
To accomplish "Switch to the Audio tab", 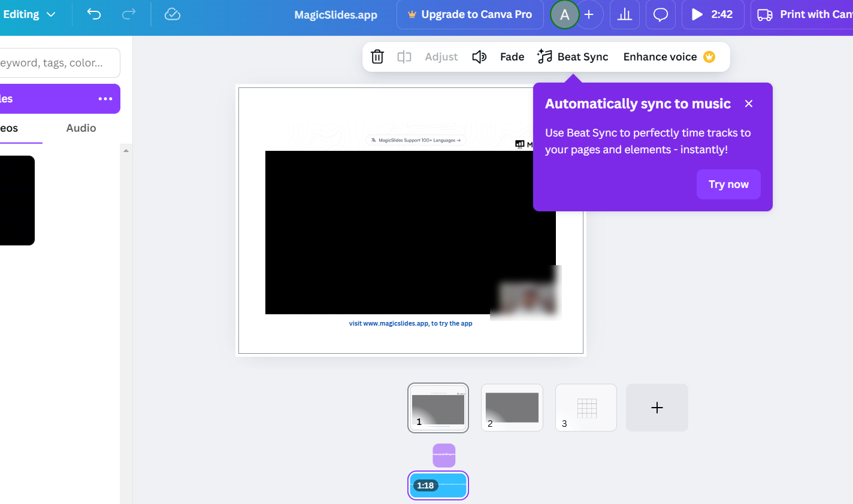I will tap(81, 128).
